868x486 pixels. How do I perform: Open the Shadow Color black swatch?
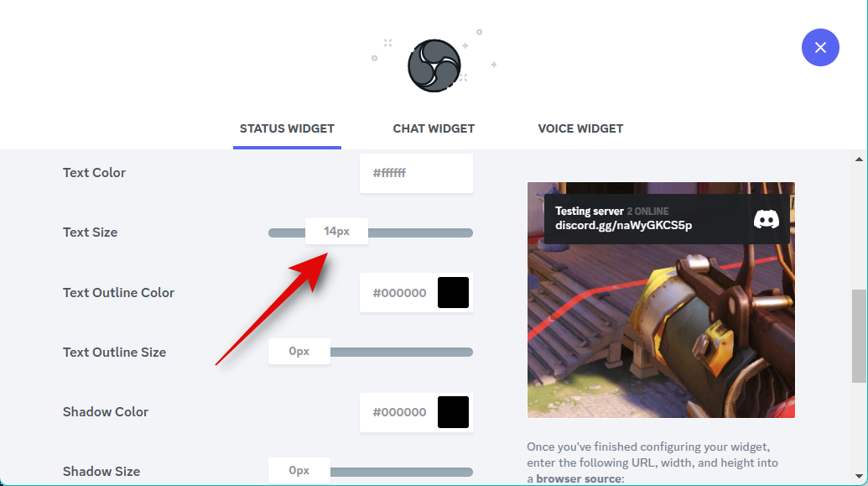[x=453, y=412]
